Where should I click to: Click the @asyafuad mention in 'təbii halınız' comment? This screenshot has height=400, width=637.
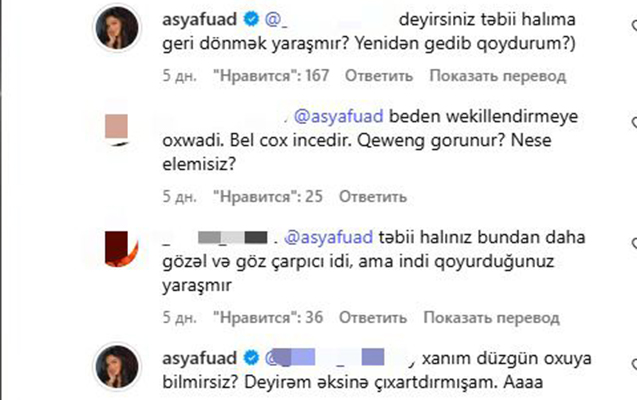coord(330,238)
